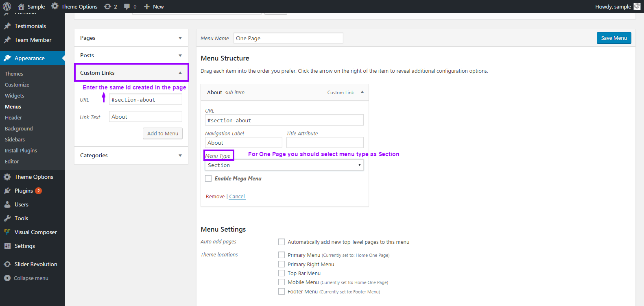Click the Visual Composer icon

point(7,232)
